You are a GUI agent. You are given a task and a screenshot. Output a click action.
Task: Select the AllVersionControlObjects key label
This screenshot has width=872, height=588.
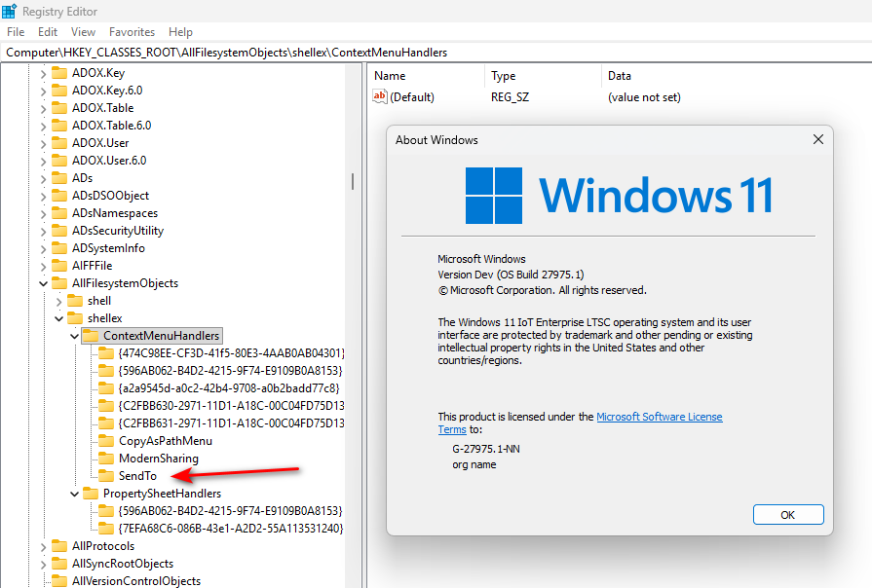[x=136, y=581]
